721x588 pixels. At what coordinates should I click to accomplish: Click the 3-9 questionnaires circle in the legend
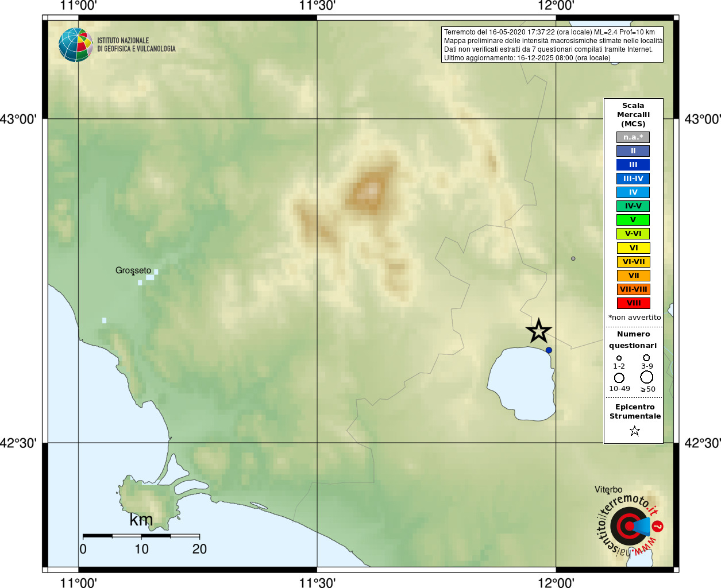coord(646,357)
